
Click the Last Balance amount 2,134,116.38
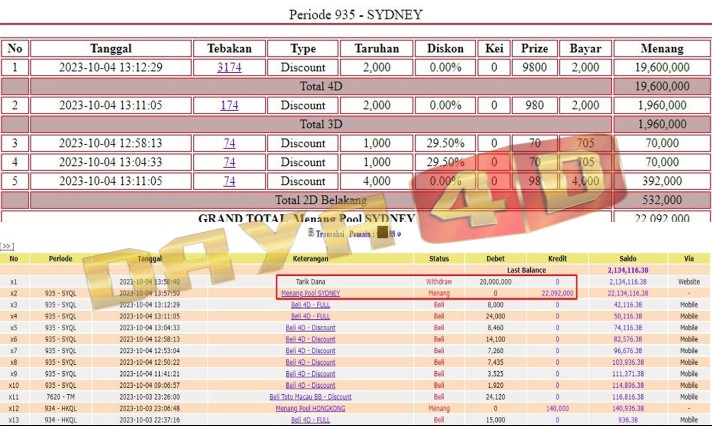[627, 270]
